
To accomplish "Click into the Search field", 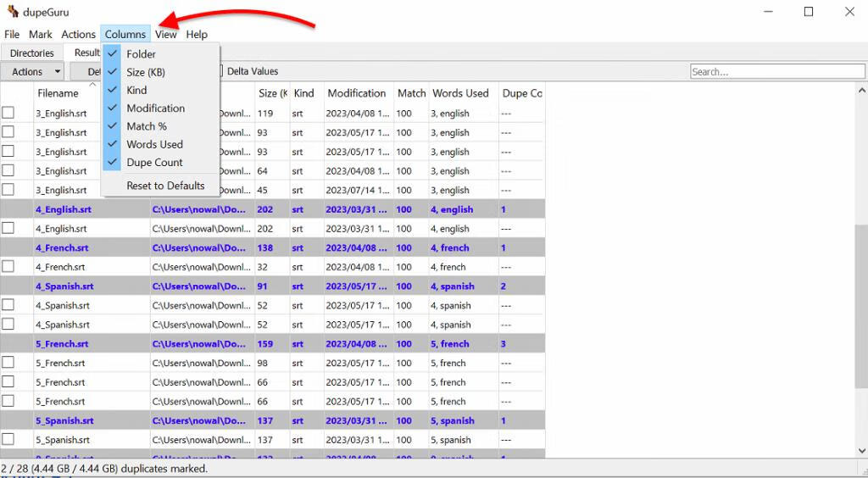I will [777, 71].
